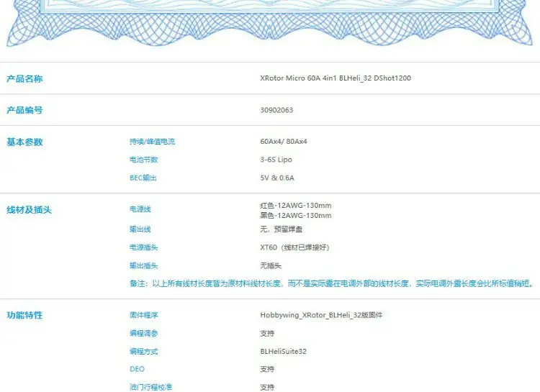Image resolution: width=540 pixels, height=392 pixels.
Task: Select the product name XRotor Micro 60A 4in1
Action: 336,78
